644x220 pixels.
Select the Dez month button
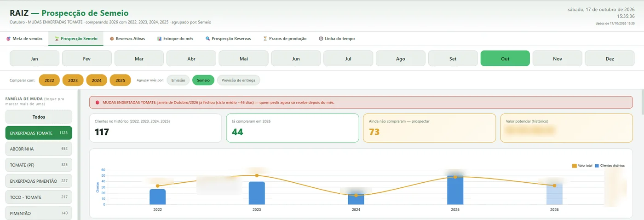pos(610,58)
